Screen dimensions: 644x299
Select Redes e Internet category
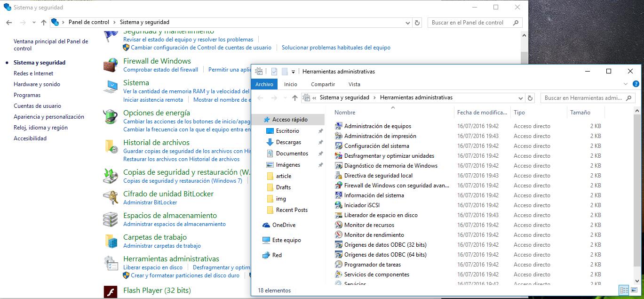[x=33, y=73]
